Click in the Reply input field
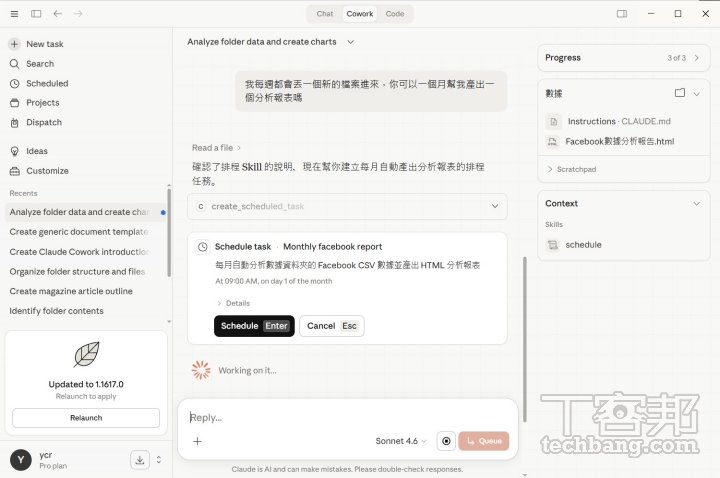 (348, 417)
